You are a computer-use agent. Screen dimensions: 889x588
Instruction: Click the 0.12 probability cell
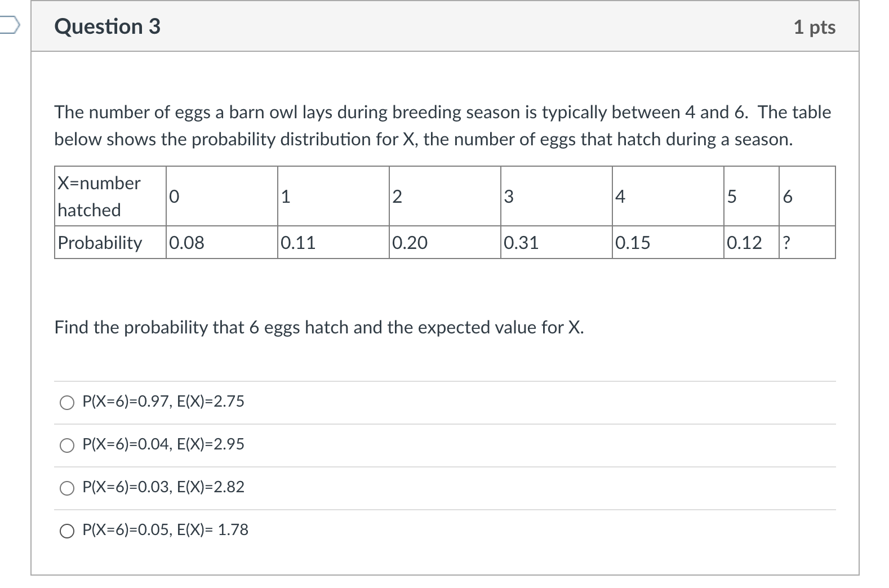pyautogui.click(x=751, y=243)
